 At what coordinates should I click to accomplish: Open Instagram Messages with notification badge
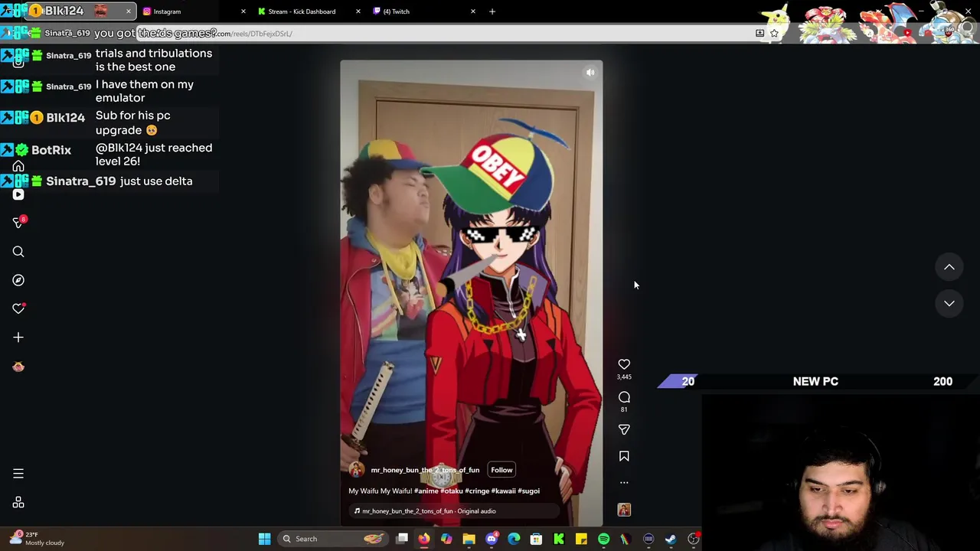(18, 223)
